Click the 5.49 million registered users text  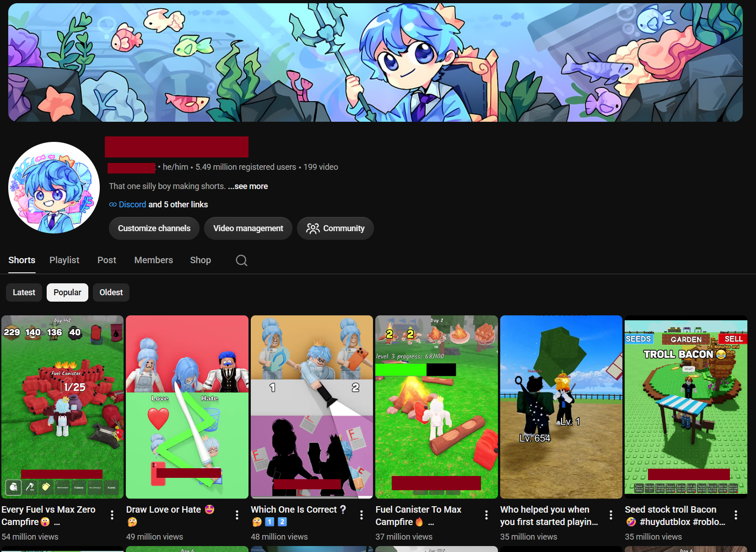click(246, 167)
